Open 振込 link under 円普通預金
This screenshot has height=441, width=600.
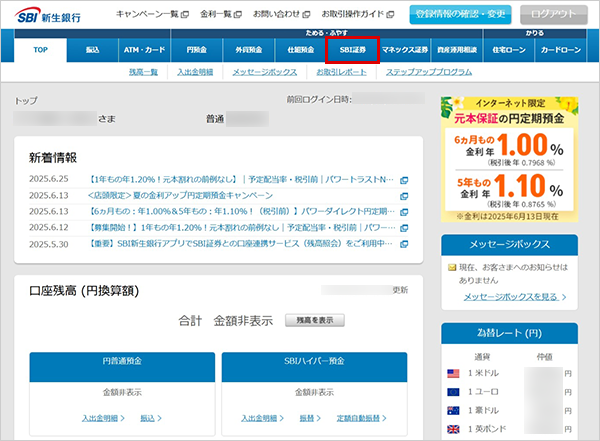click(x=151, y=418)
